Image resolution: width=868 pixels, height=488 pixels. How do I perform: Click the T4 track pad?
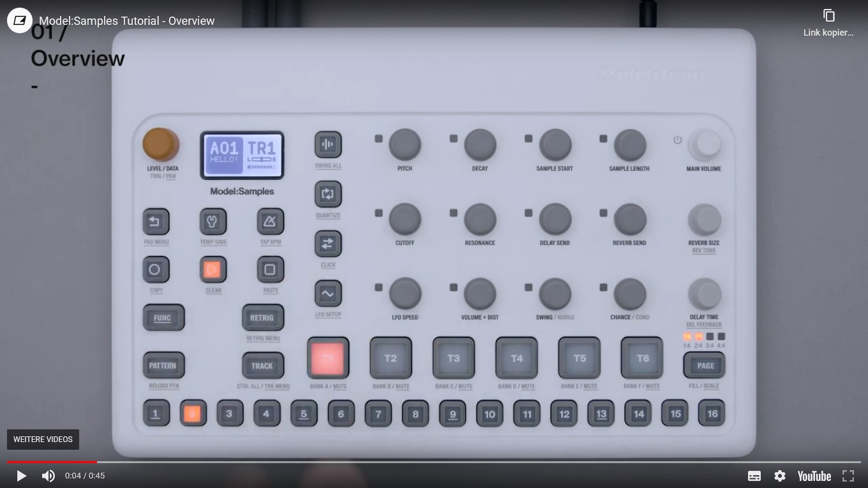point(516,358)
